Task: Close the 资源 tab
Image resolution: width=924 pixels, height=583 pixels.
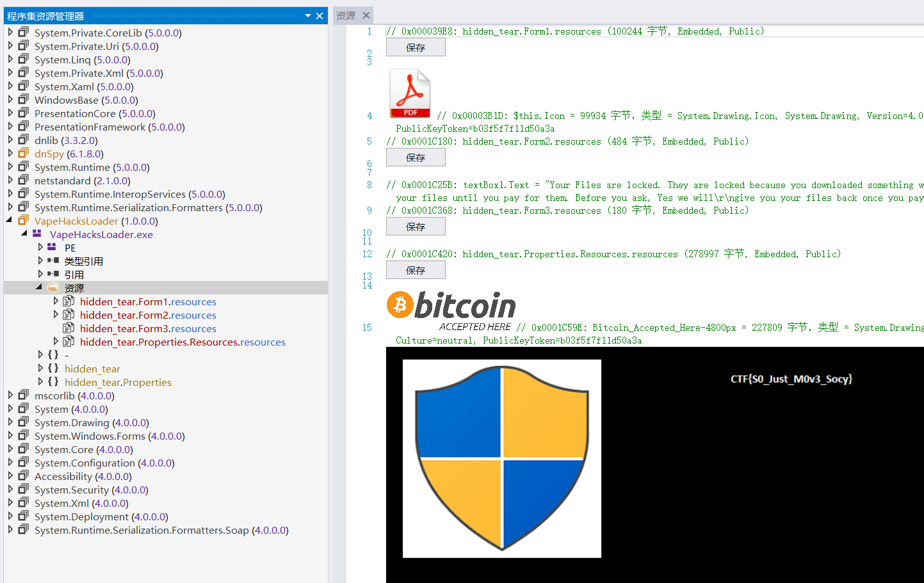Action: coord(366,15)
